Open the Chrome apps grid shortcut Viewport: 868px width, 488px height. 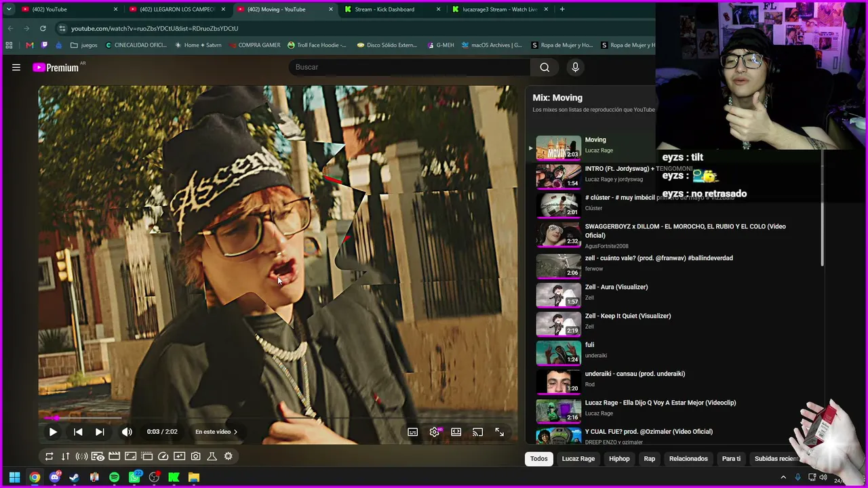tap(9, 45)
